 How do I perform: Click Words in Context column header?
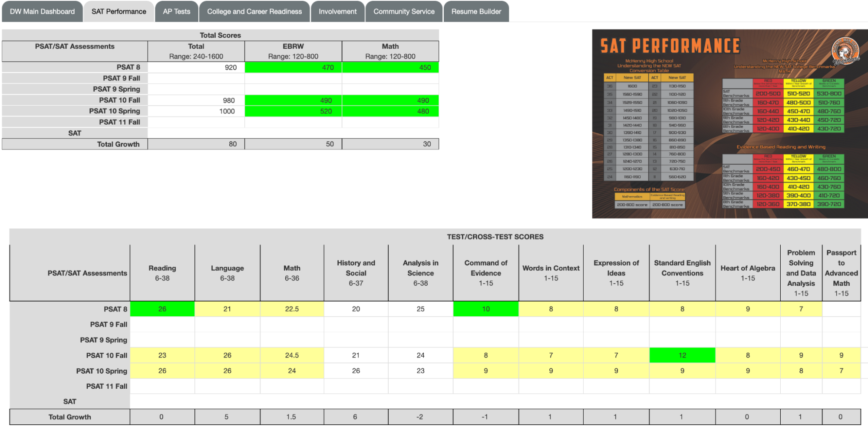pos(551,273)
